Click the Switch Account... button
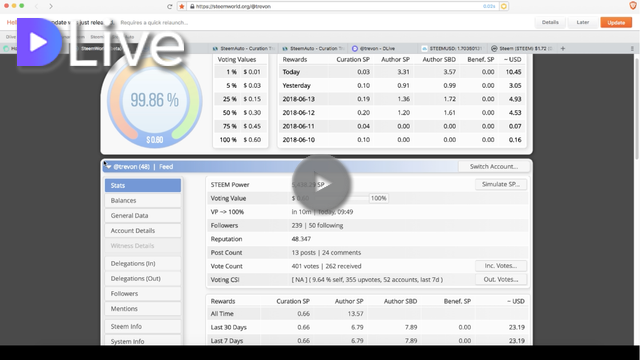640x360 pixels. point(494,167)
